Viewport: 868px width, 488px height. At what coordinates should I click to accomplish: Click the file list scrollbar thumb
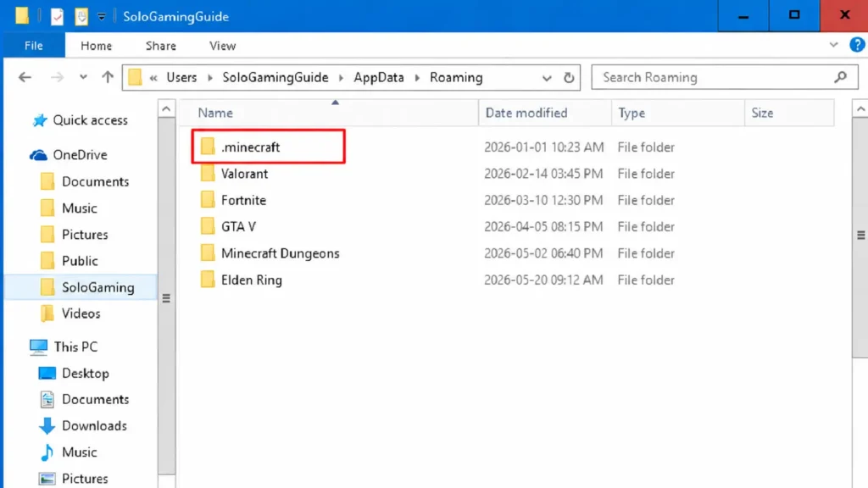[x=860, y=237]
